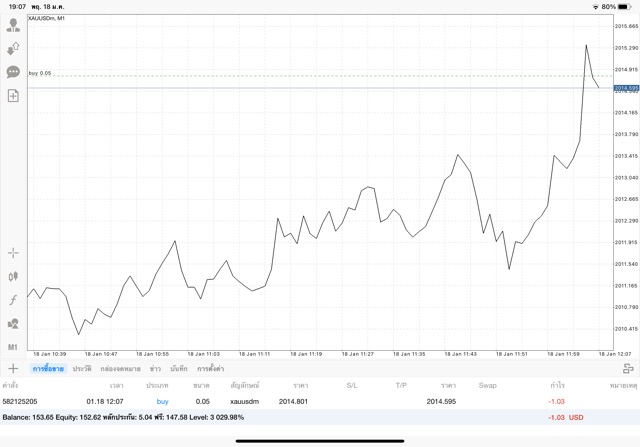
Task: Tap the new chart window icon
Action: coord(13,96)
